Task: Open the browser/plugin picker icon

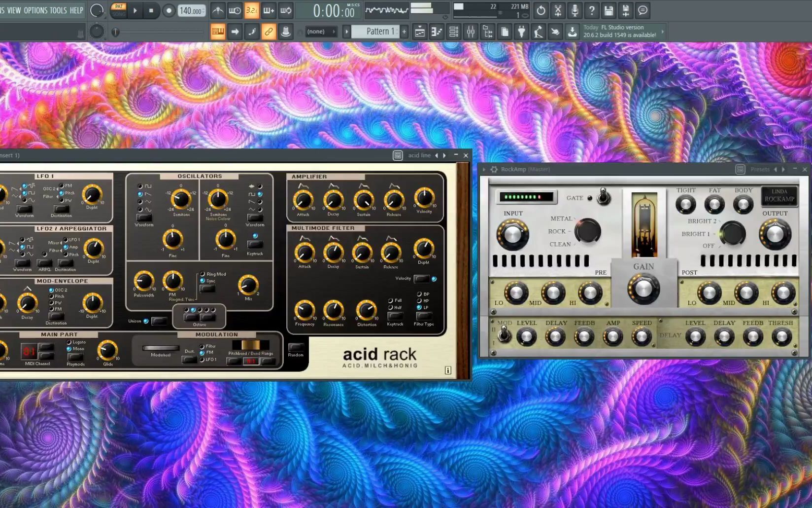Action: coord(488,32)
